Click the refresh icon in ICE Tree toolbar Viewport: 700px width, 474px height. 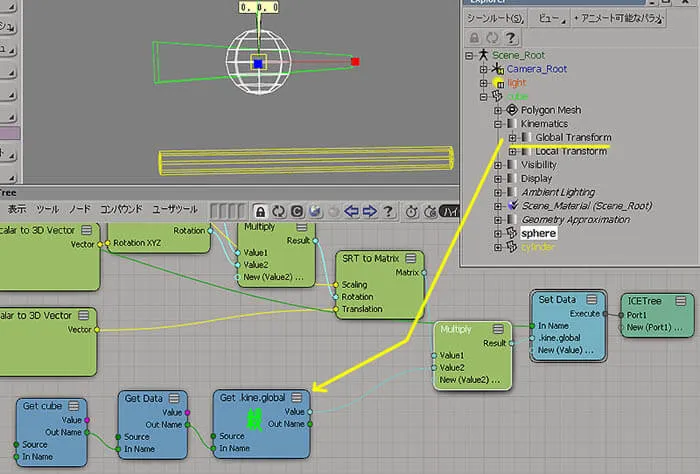tap(279, 211)
